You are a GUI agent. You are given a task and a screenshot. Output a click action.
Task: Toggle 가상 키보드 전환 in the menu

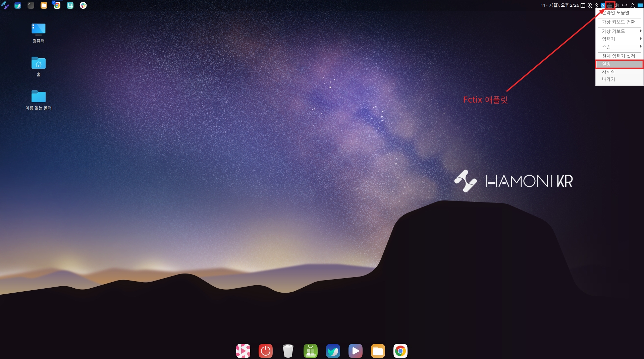pyautogui.click(x=618, y=22)
